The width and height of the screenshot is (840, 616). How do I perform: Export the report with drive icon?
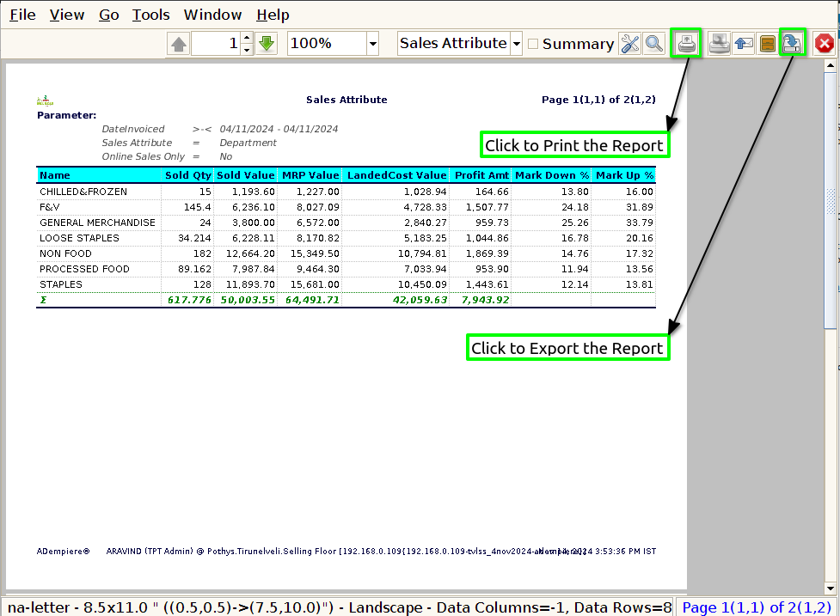coord(793,44)
